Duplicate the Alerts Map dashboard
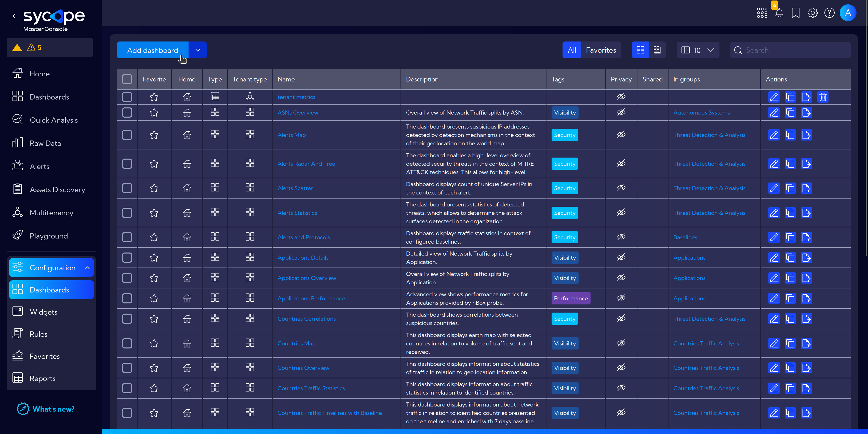The width and height of the screenshot is (868, 434). tap(790, 135)
